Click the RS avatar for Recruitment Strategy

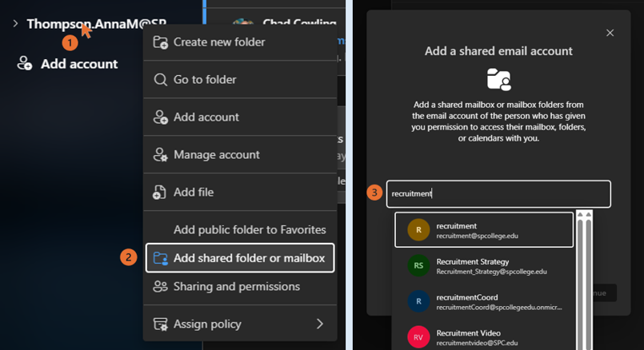pyautogui.click(x=418, y=265)
